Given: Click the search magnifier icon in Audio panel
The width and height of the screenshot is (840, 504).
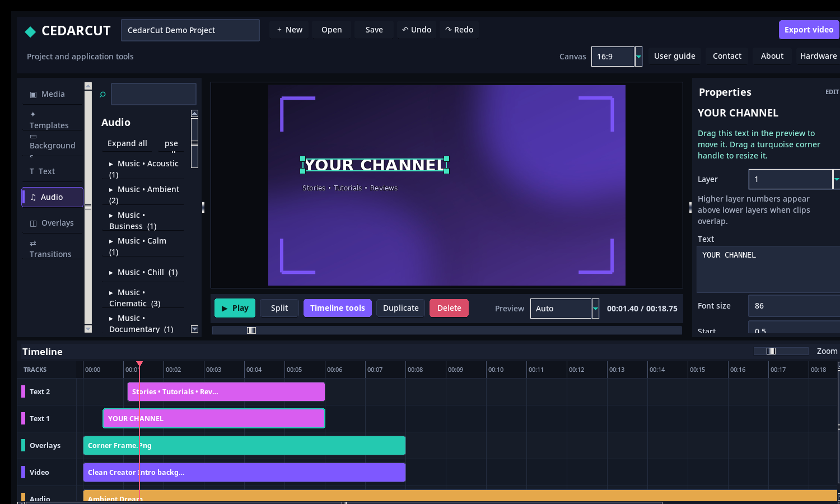Looking at the screenshot, I should point(102,94).
